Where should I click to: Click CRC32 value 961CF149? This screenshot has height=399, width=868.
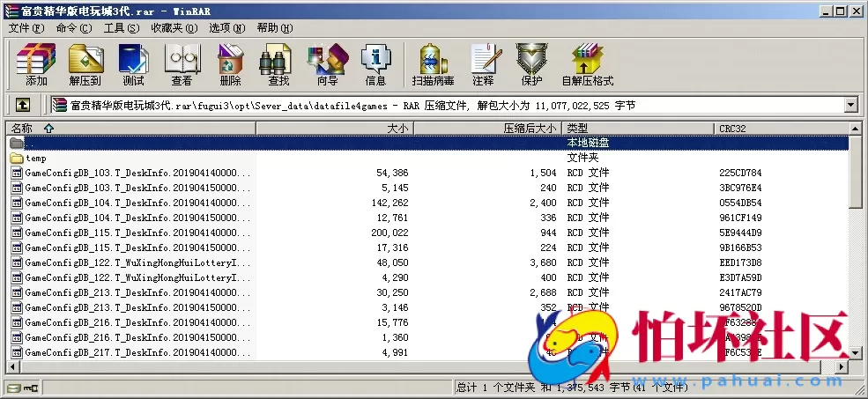click(x=740, y=218)
